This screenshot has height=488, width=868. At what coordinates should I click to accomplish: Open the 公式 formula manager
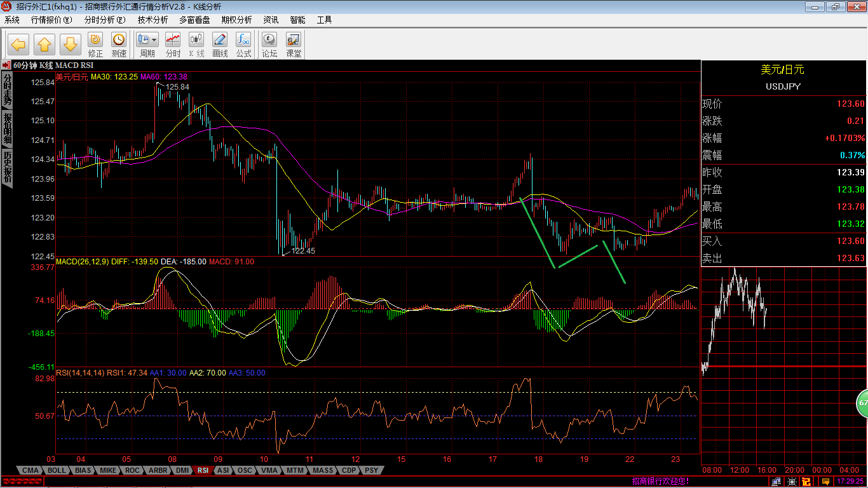243,45
